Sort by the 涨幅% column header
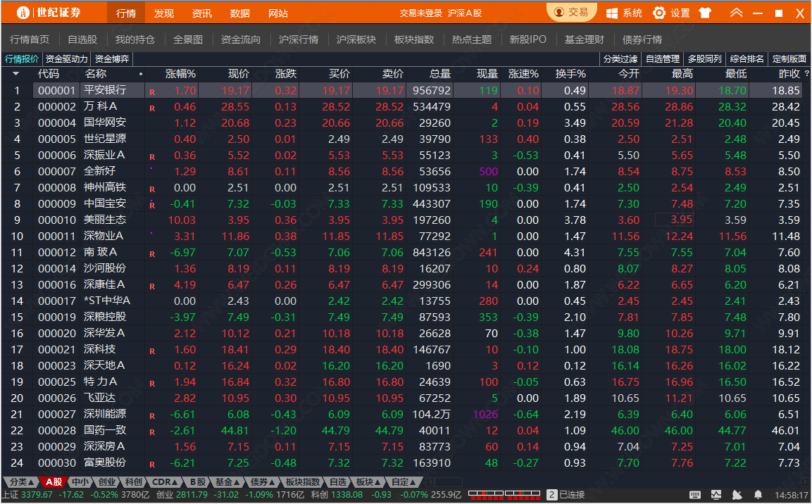 180,74
